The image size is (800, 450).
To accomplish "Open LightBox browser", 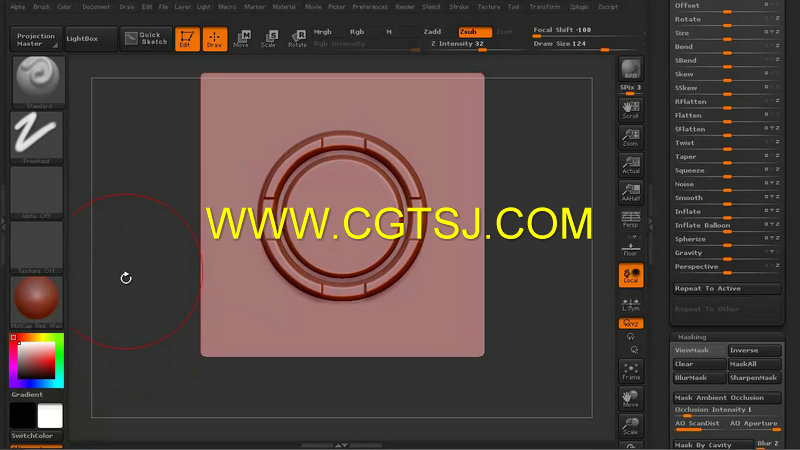I will [91, 39].
